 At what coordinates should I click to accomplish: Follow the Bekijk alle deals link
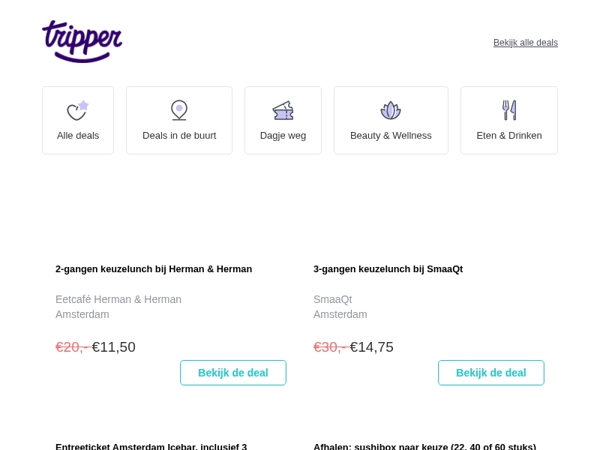tap(525, 43)
